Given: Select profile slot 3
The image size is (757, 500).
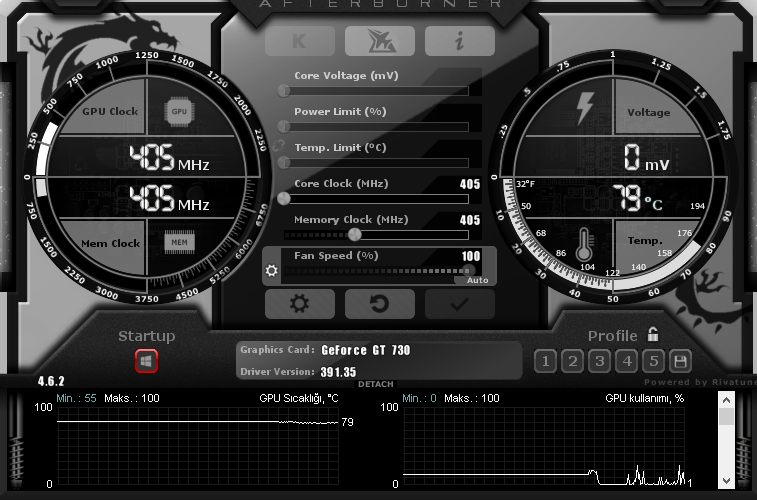Looking at the screenshot, I should [x=600, y=361].
